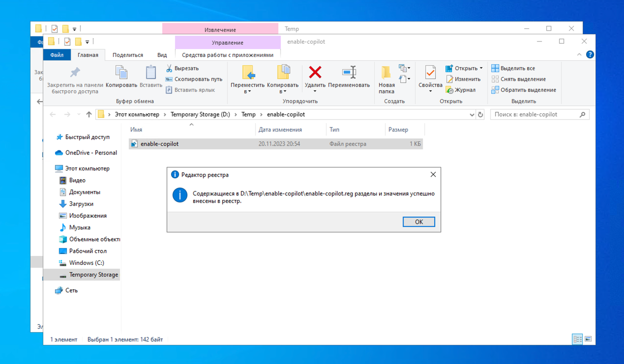Go up one folder level with up arrow
This screenshot has height=364, width=624.
89,114
